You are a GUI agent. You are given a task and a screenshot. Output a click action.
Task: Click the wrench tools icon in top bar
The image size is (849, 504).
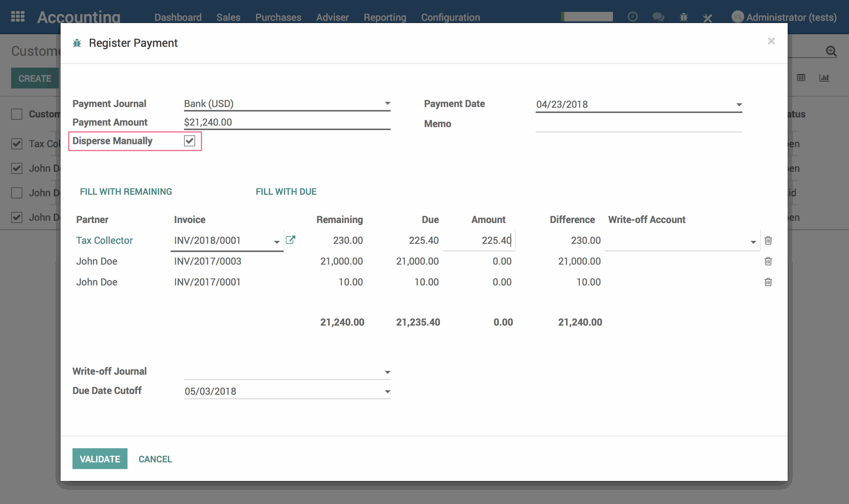tap(707, 17)
